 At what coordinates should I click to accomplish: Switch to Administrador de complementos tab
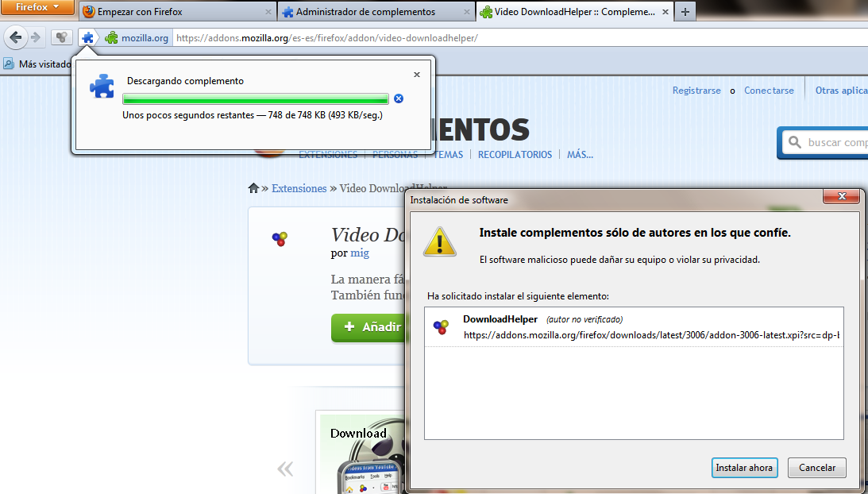point(365,12)
